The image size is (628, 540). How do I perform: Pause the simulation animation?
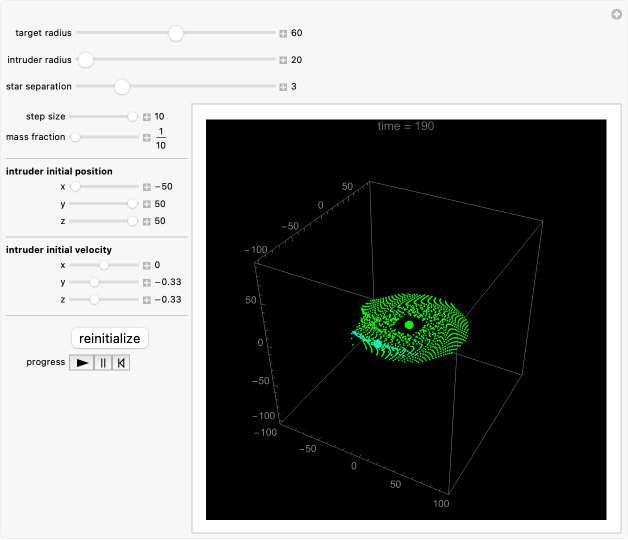click(x=102, y=363)
